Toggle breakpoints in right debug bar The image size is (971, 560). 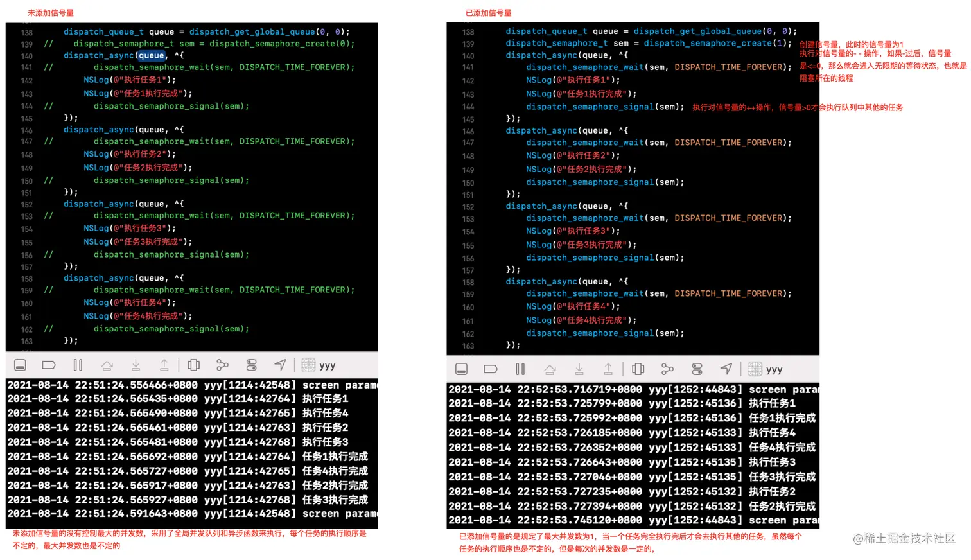click(x=491, y=369)
